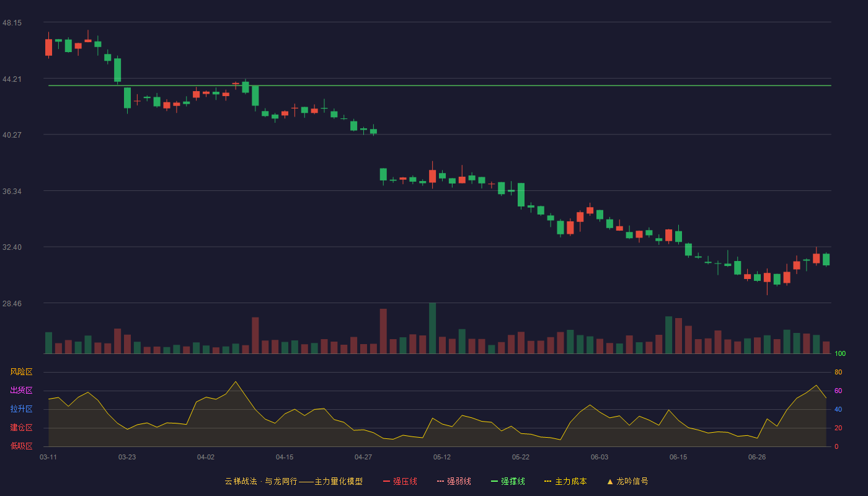Click the red 强压线 legend line marker

(386, 481)
